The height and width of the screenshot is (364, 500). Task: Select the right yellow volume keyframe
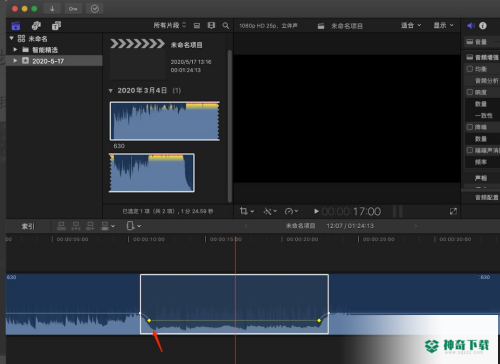tap(319, 320)
